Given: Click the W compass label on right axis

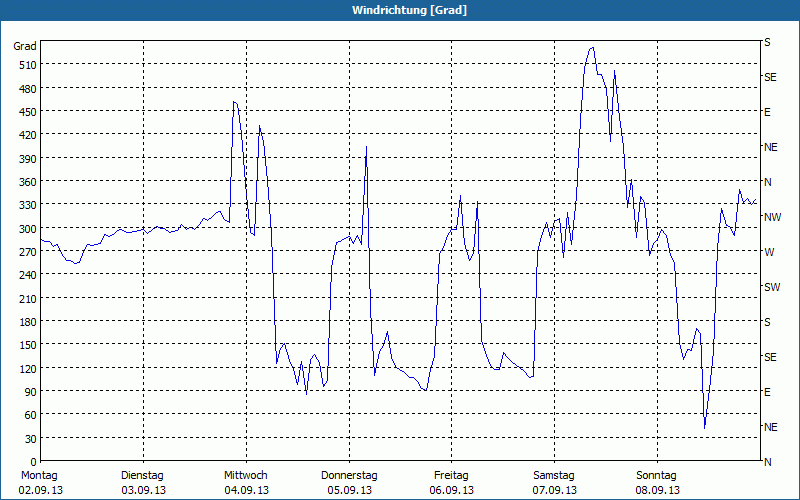Looking at the screenshot, I should [769, 252].
